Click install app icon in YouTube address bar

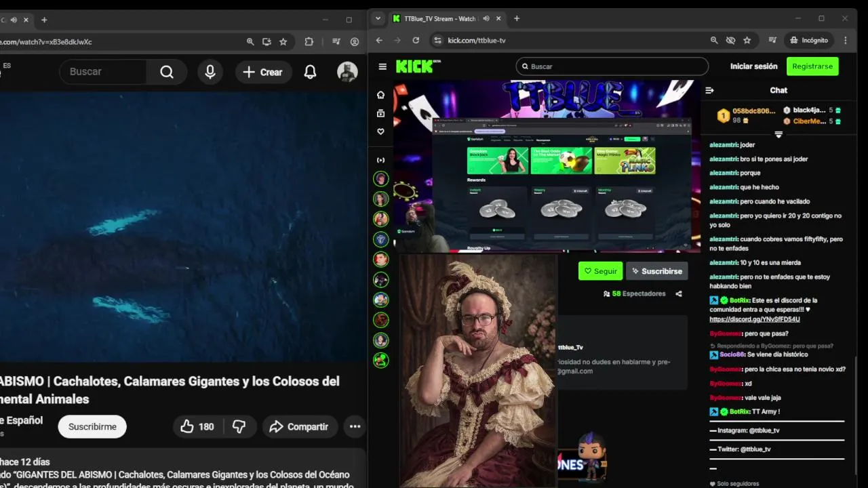267,42
